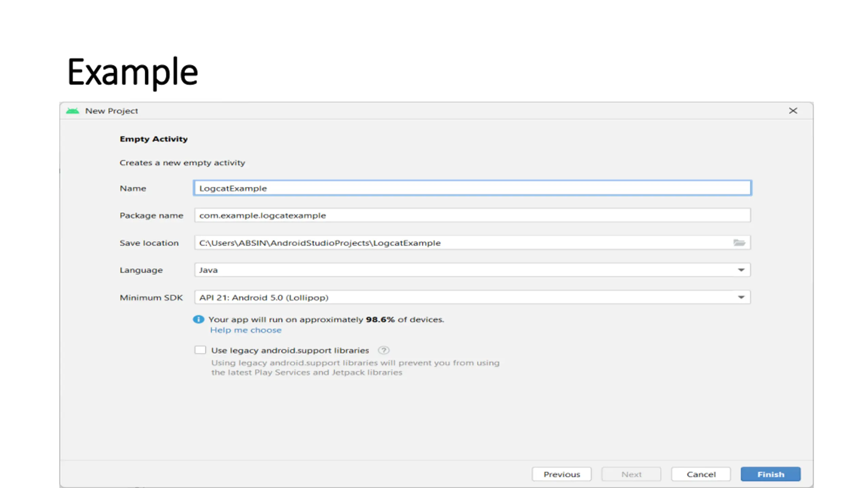Click the 98.6% devices message text
This screenshot has width=868, height=488.
pos(326,319)
